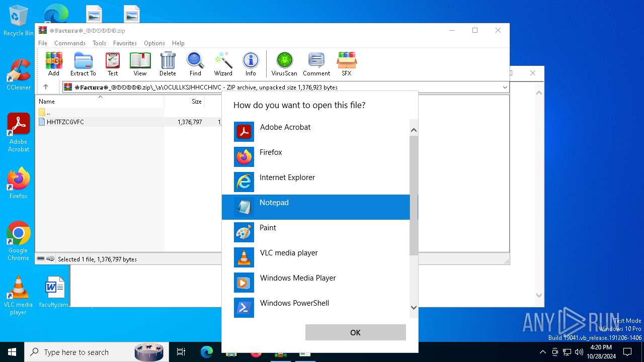Open VLC media player desktop shortcut
Screen dimensions: 644x362
point(18,295)
